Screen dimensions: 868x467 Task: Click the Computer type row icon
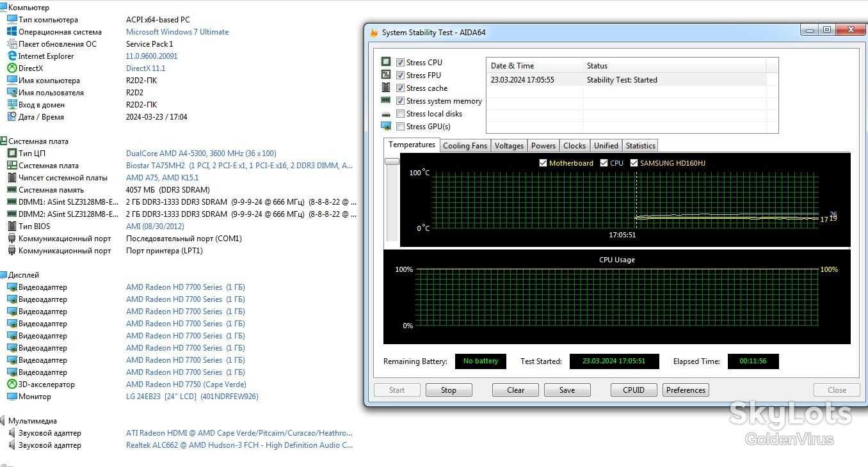coord(12,20)
